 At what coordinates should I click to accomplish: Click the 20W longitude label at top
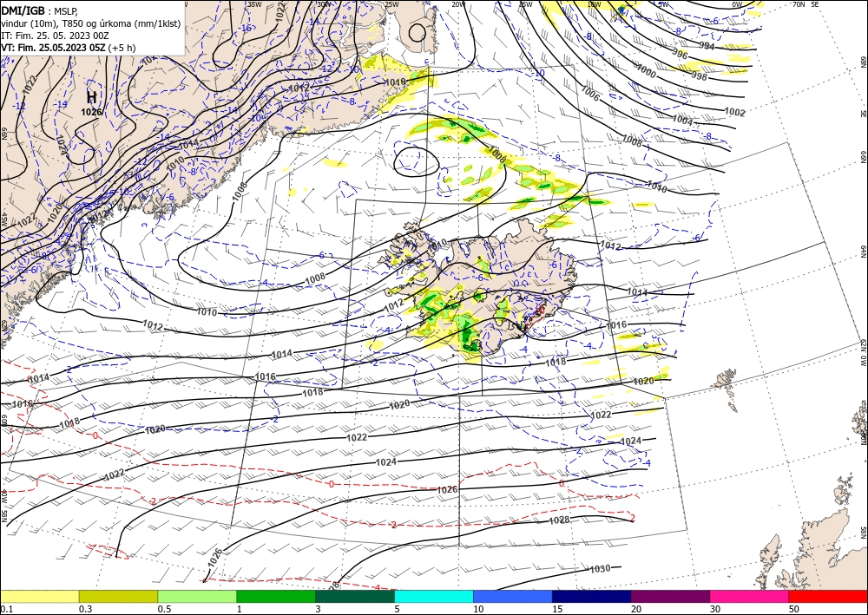point(458,3)
